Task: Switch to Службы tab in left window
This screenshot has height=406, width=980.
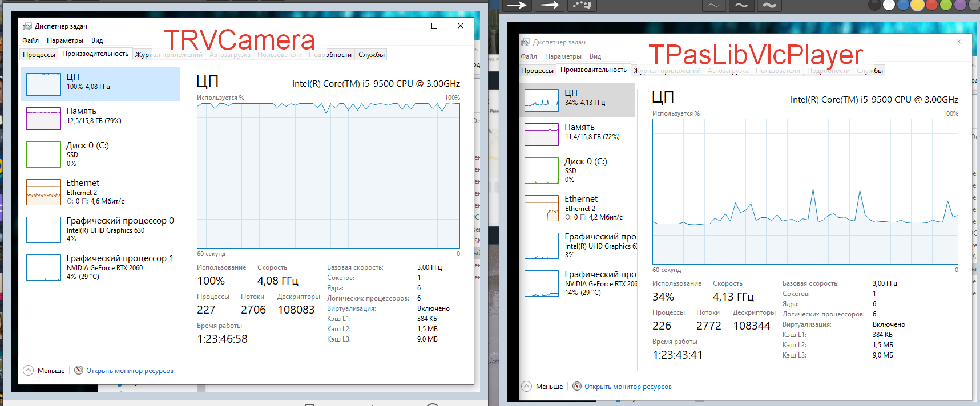Action: point(372,55)
